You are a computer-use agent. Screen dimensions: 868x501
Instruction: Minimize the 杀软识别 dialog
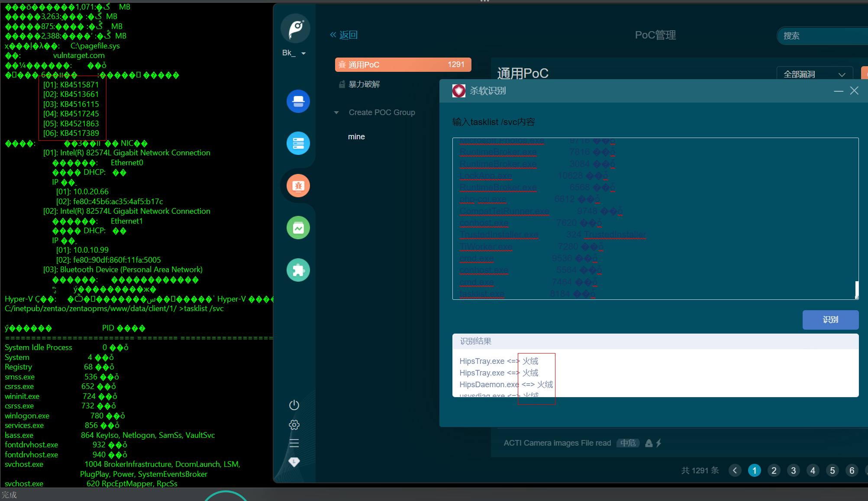click(839, 91)
